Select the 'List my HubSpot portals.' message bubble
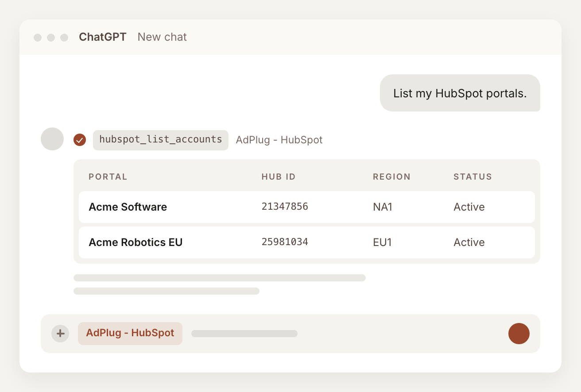 click(x=460, y=93)
